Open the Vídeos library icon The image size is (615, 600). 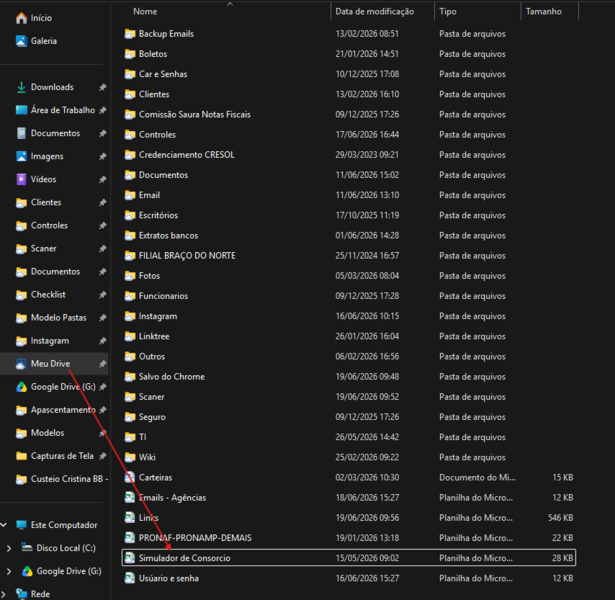pos(21,179)
